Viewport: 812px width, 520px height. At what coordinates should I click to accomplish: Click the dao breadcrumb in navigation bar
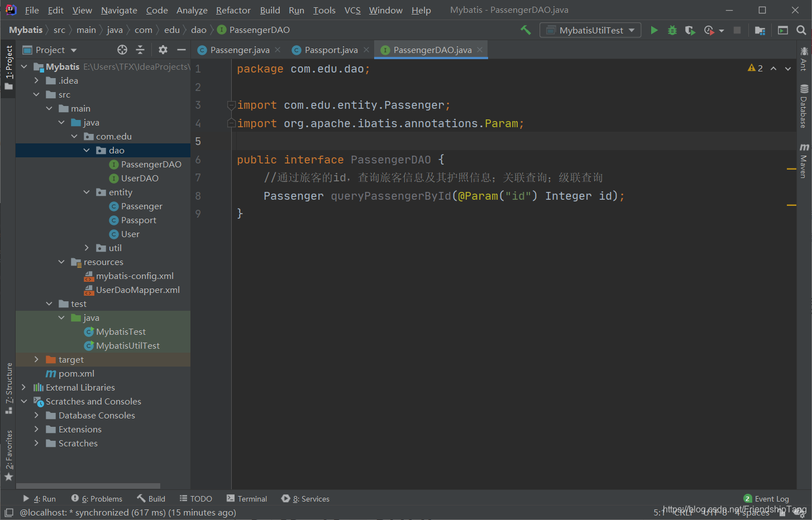click(199, 30)
